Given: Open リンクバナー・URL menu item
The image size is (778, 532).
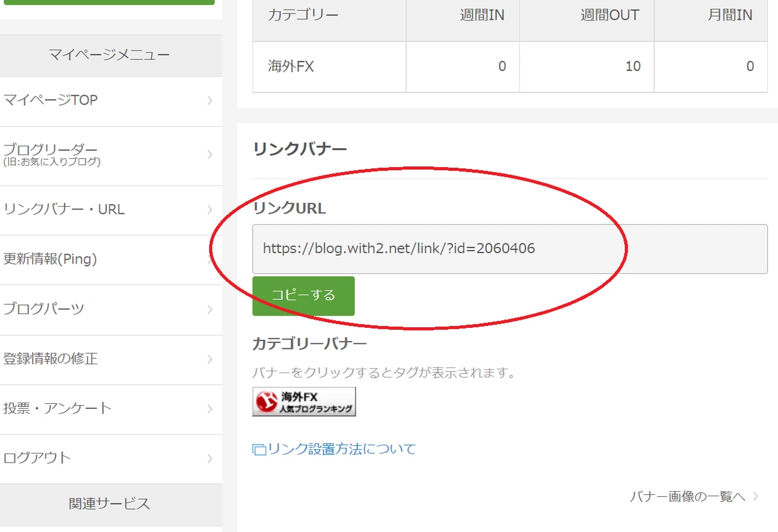Looking at the screenshot, I should [x=111, y=210].
